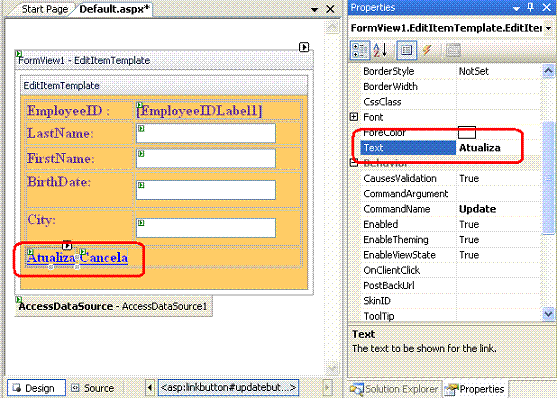557x398 pixels.
Task: Switch to Source view
Action: point(93,388)
